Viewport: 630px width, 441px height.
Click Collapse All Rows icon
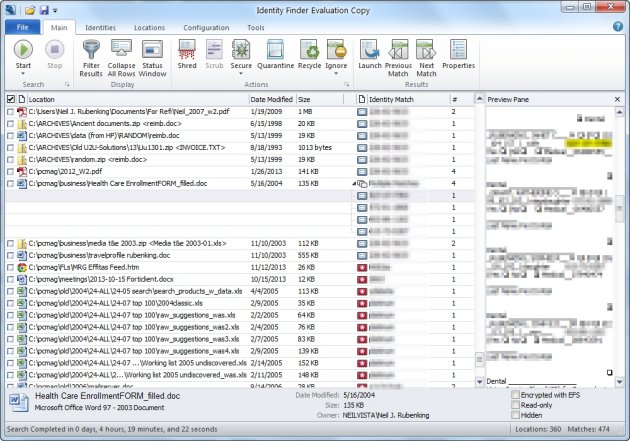coord(121,50)
